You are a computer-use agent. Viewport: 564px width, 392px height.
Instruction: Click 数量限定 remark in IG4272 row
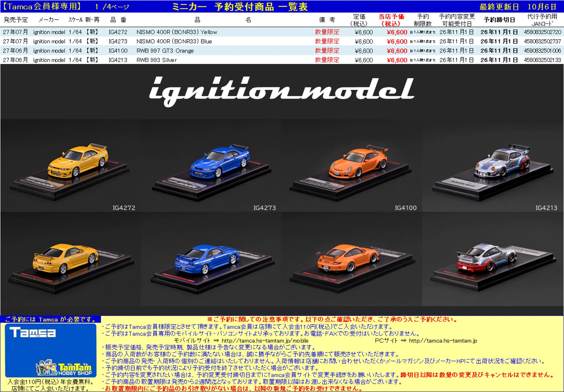[327, 32]
